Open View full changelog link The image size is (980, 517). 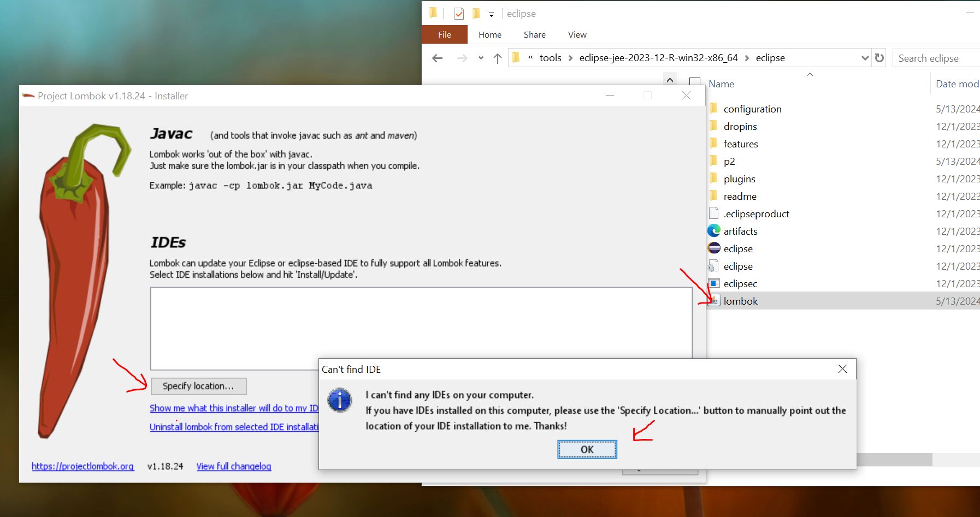[x=234, y=466]
